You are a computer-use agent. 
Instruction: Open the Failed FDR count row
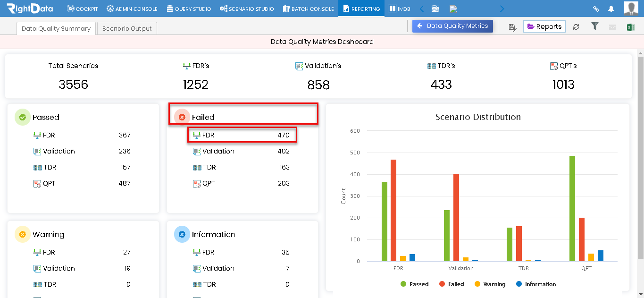pyautogui.click(x=242, y=135)
